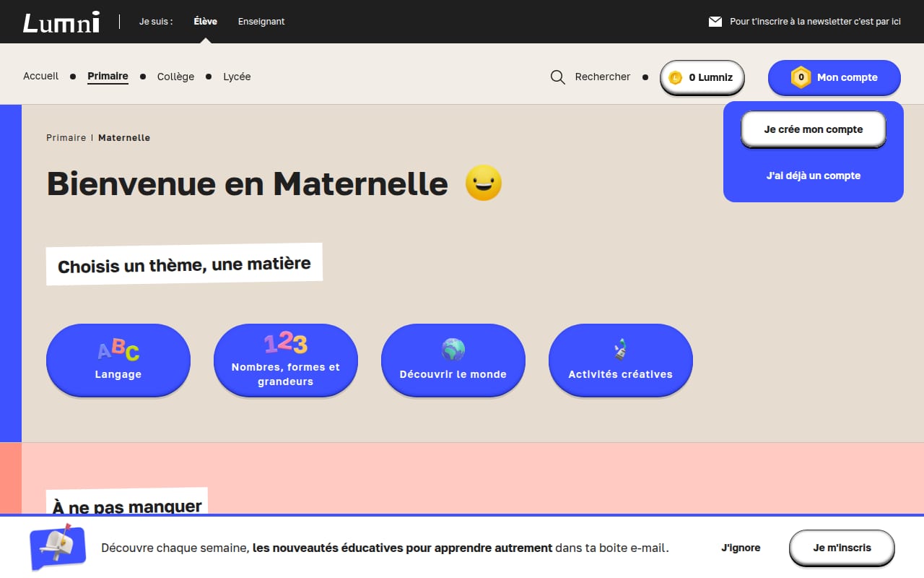Click the hexagon badge in Mon compte

click(x=801, y=77)
